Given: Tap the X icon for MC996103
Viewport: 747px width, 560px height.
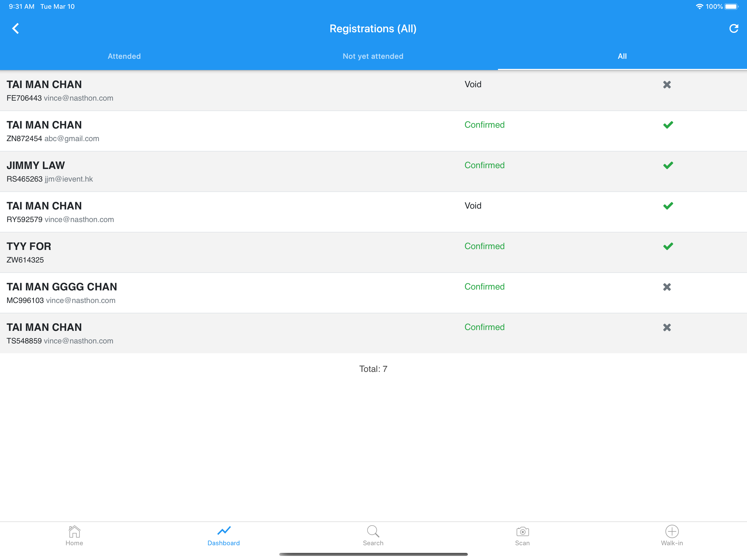Looking at the screenshot, I should [667, 287].
